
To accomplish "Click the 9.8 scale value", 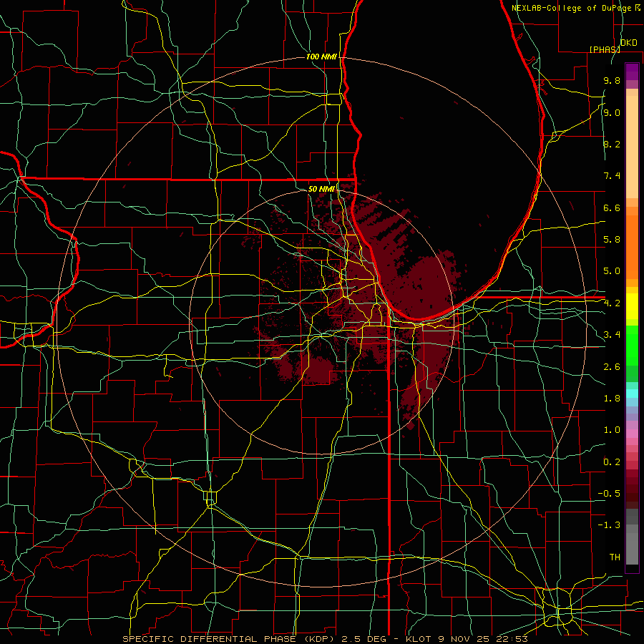I will (x=612, y=80).
